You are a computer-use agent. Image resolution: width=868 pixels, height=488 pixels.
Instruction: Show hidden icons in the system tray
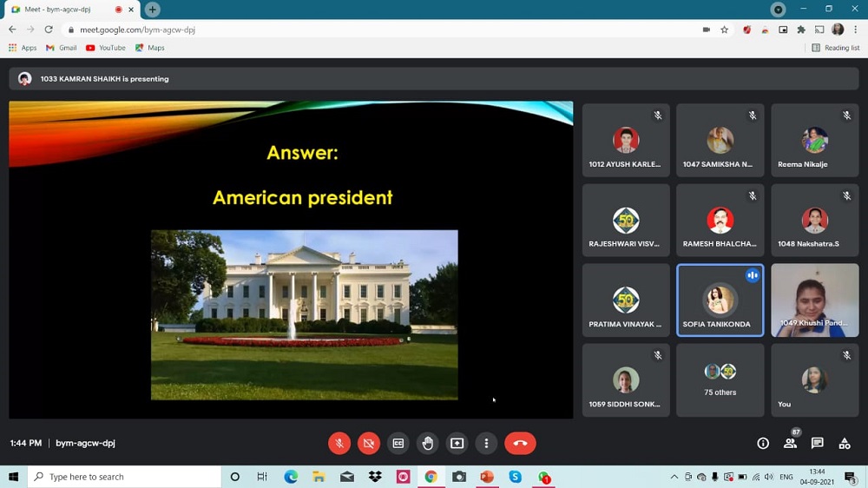click(674, 477)
